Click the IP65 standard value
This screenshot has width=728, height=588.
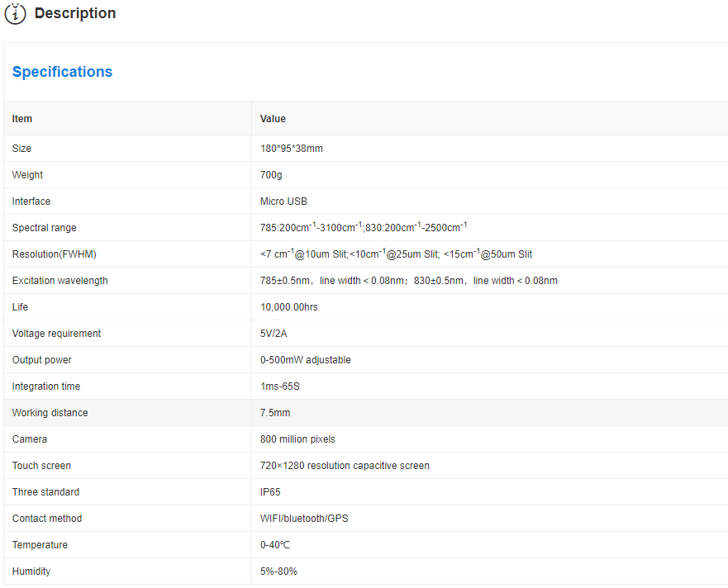tap(270, 492)
